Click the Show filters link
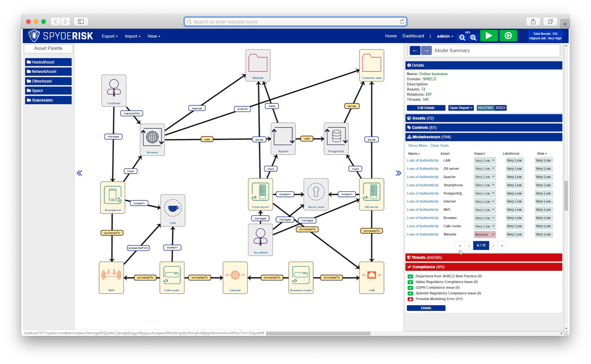This screenshot has width=591, height=364. (x=417, y=145)
